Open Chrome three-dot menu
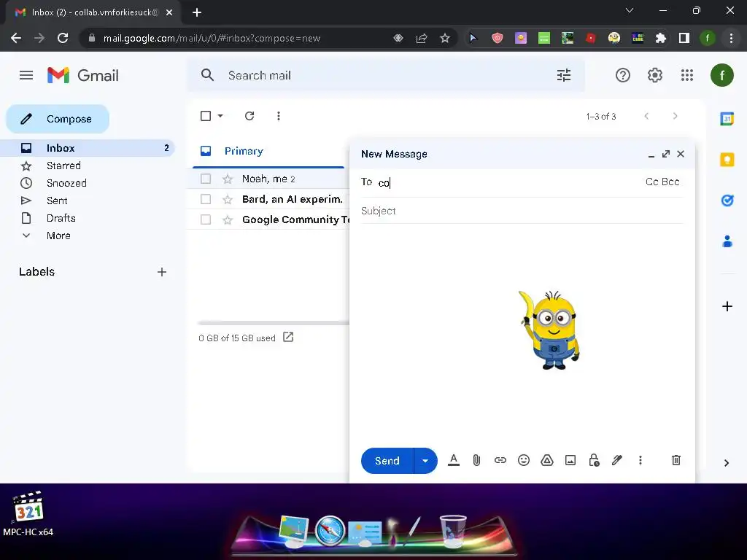The width and height of the screenshot is (747, 560). [731, 38]
